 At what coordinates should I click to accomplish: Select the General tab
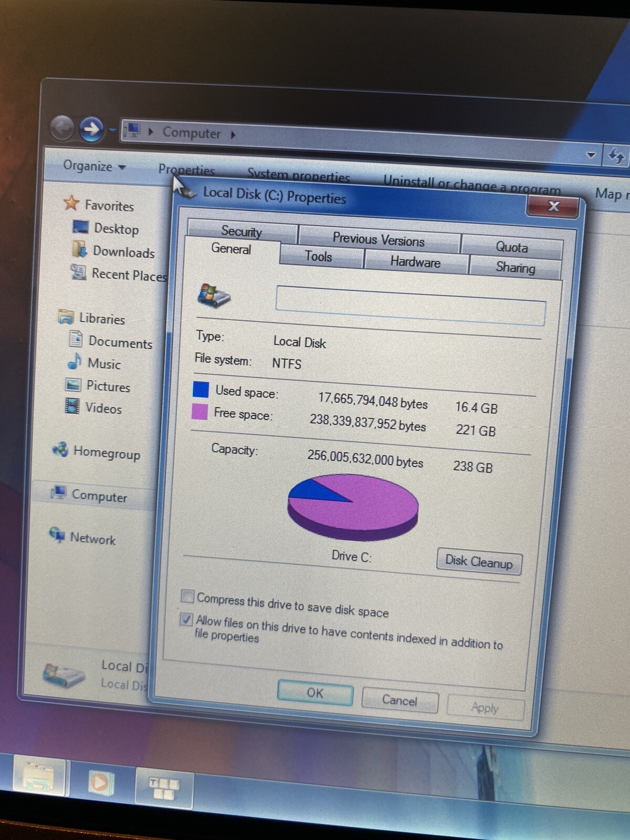(x=231, y=249)
